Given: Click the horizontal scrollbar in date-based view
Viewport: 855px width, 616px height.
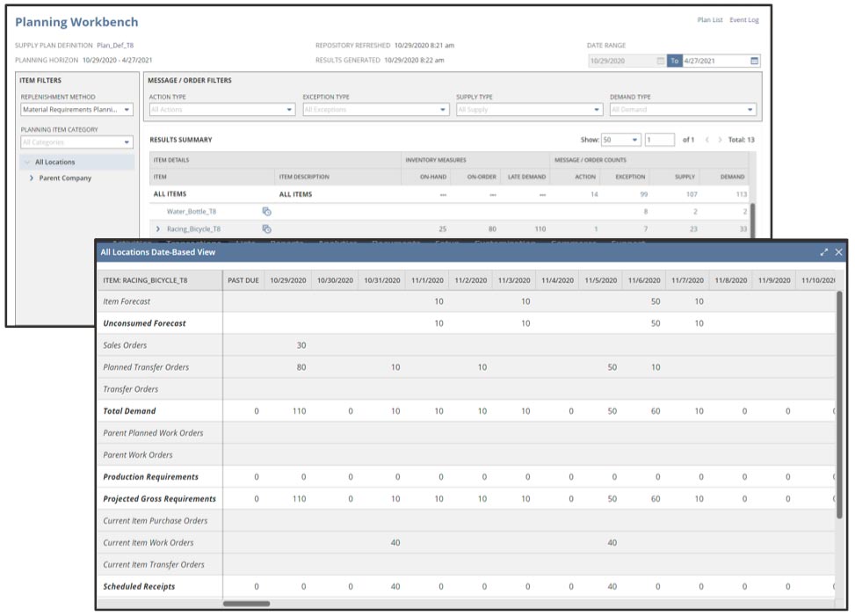Looking at the screenshot, I should point(246,604).
